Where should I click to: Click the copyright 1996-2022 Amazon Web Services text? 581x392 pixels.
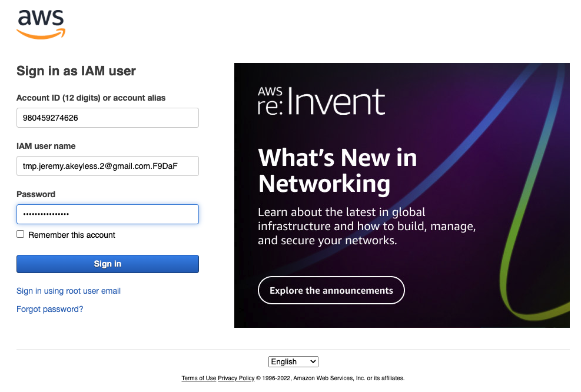tap(330, 378)
